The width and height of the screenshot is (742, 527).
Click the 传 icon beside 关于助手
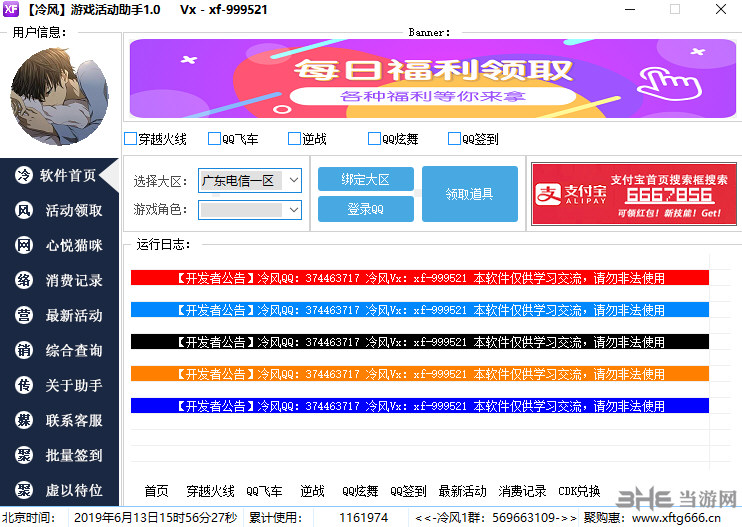(24, 385)
